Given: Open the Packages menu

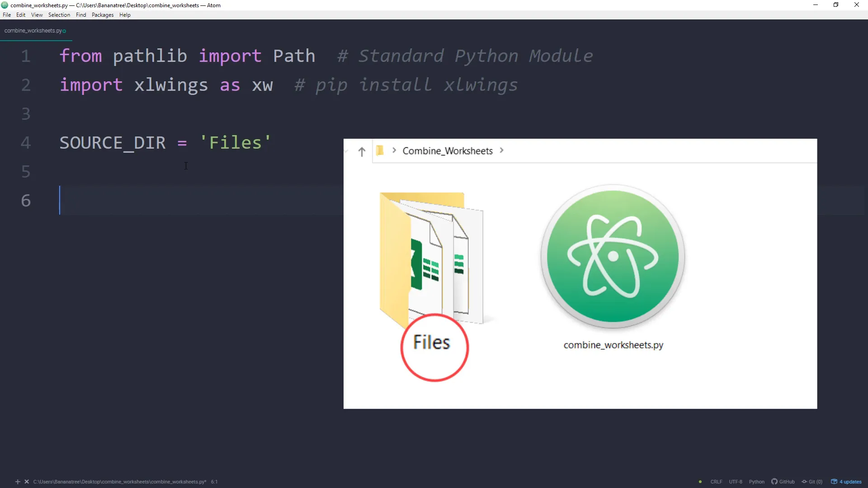Looking at the screenshot, I should point(102,14).
